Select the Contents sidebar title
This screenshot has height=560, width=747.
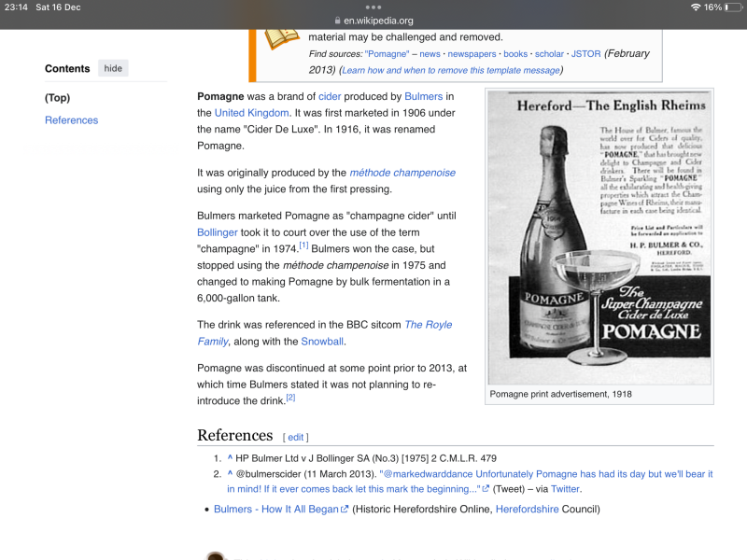pyautogui.click(x=67, y=68)
